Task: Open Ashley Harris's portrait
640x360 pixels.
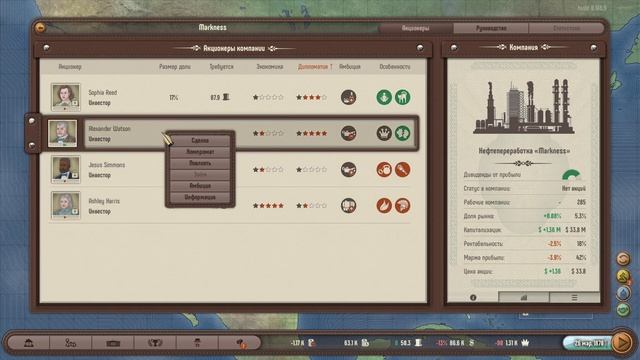Action: [65, 205]
